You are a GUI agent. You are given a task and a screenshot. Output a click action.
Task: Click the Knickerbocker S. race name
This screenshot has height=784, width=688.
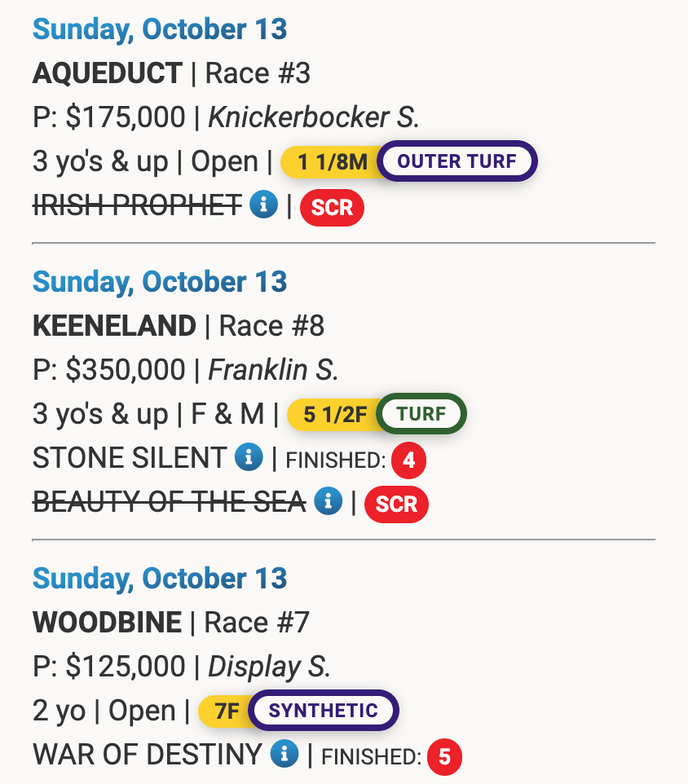(x=314, y=118)
